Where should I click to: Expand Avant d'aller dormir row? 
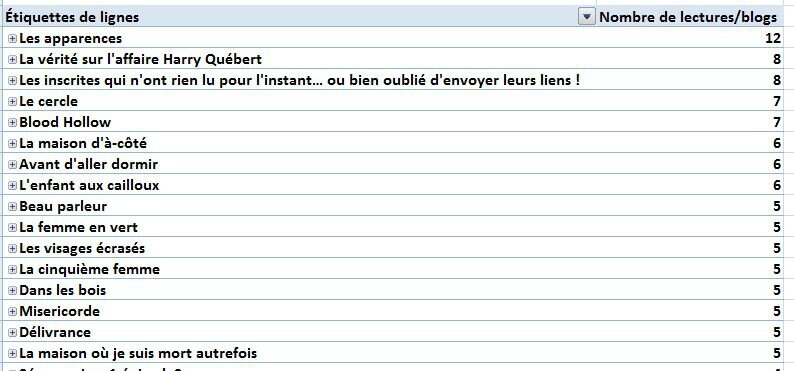[13, 164]
